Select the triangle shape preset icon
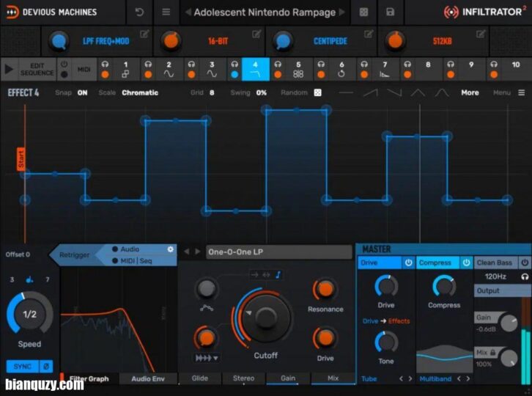Image resolution: width=532 pixels, height=396 pixels. click(418, 93)
